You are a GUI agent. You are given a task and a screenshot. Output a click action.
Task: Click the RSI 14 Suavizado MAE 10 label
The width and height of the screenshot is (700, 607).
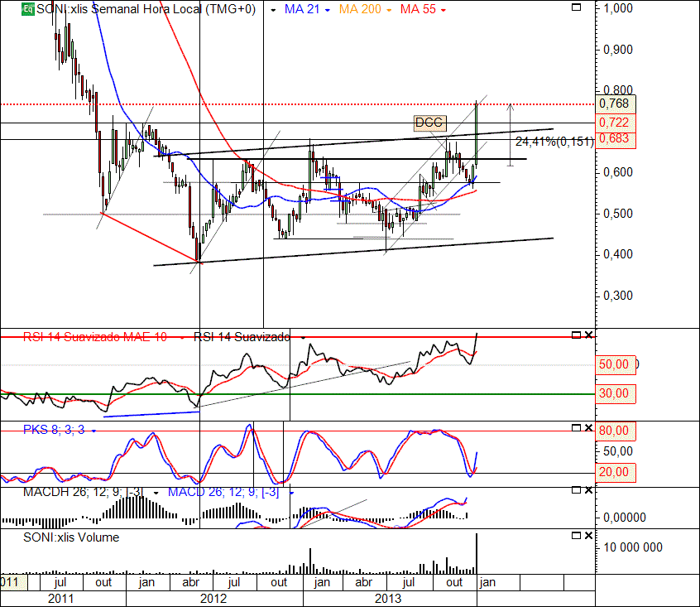(x=94, y=337)
